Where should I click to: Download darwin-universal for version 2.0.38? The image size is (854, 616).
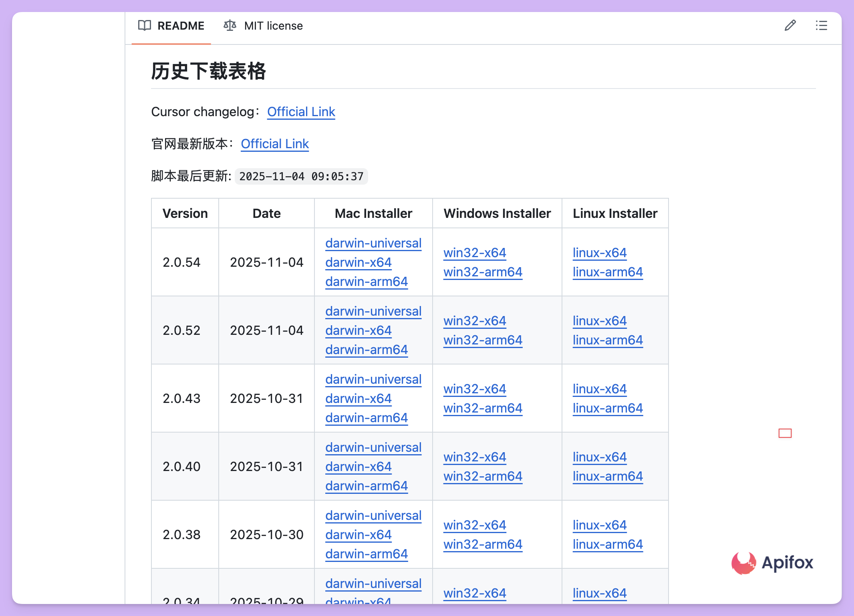pyautogui.click(x=373, y=515)
